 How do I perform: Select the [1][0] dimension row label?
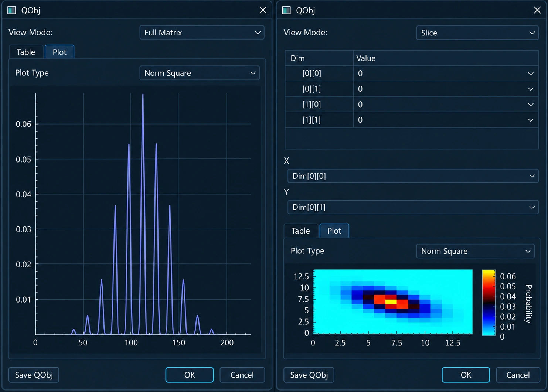tap(312, 105)
